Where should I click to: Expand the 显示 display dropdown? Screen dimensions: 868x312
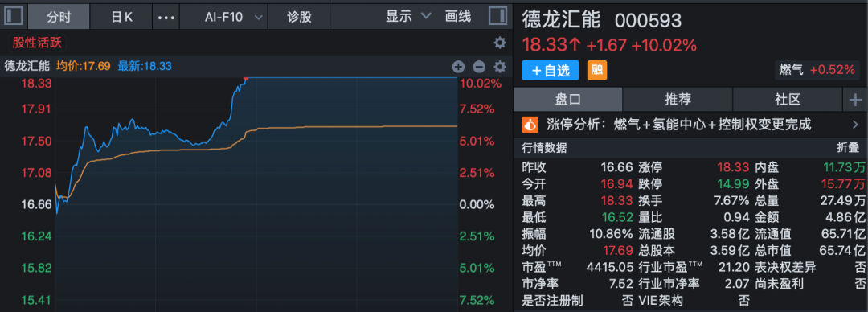tap(408, 17)
